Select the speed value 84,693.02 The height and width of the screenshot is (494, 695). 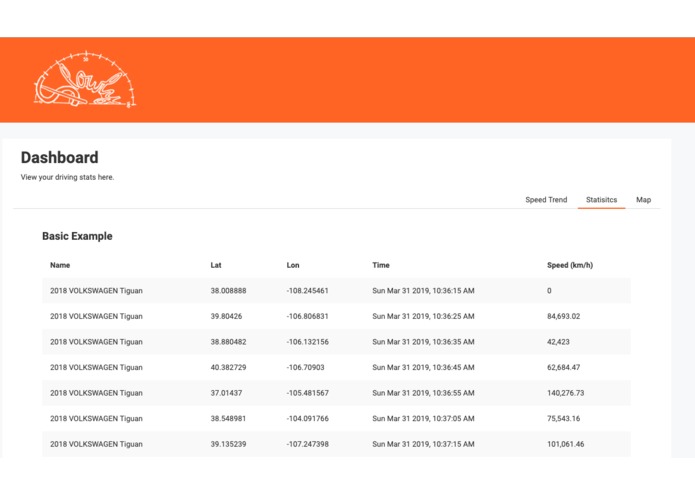[563, 316]
